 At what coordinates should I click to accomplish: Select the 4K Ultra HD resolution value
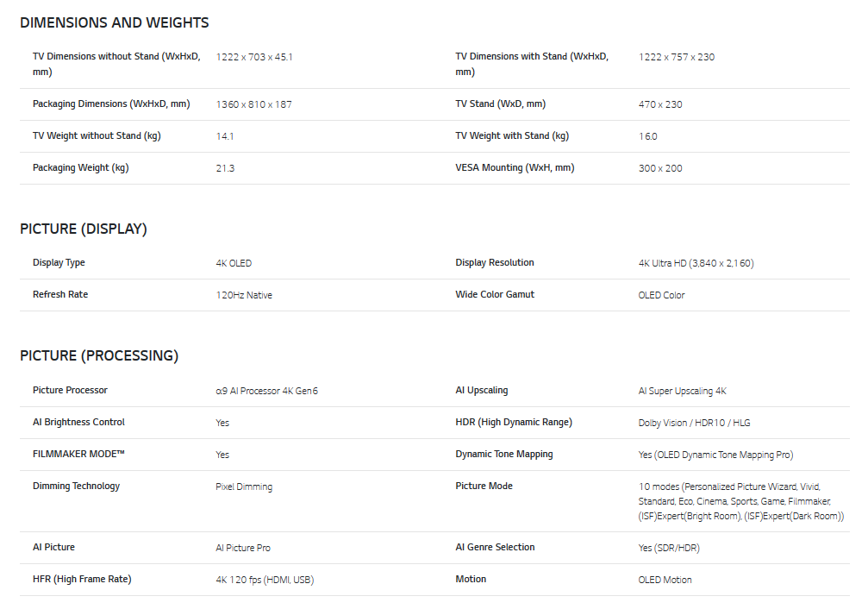696,263
